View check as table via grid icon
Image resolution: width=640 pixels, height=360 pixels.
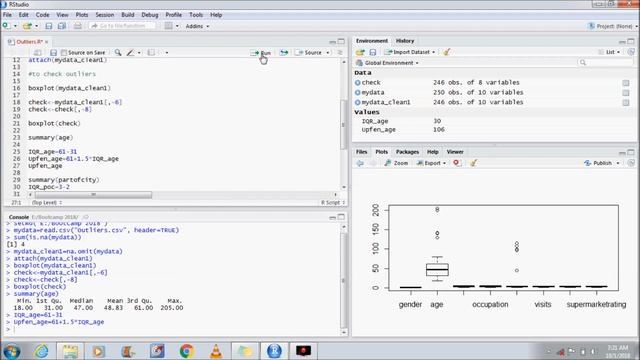[626, 83]
